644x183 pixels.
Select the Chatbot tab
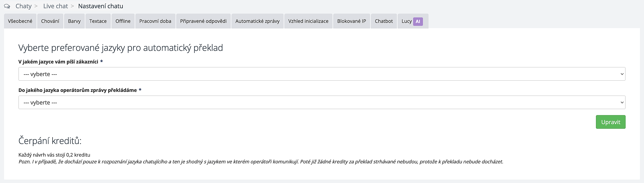(384, 21)
